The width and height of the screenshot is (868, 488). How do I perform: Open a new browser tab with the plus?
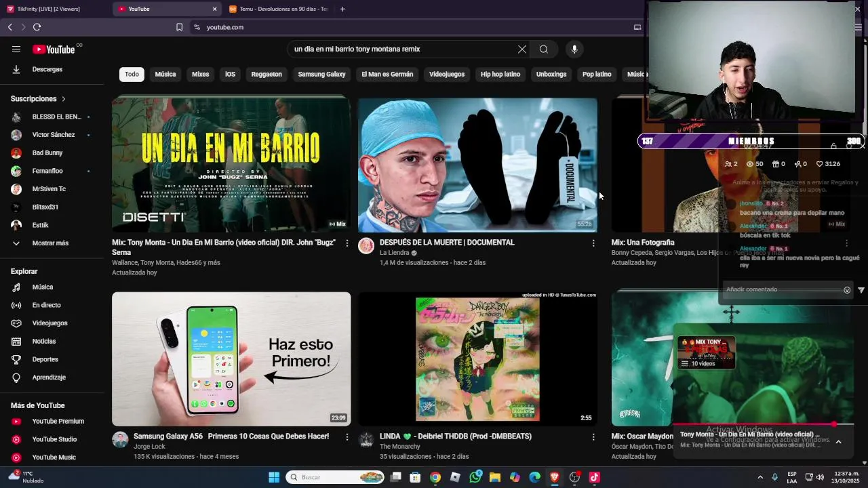click(x=342, y=9)
